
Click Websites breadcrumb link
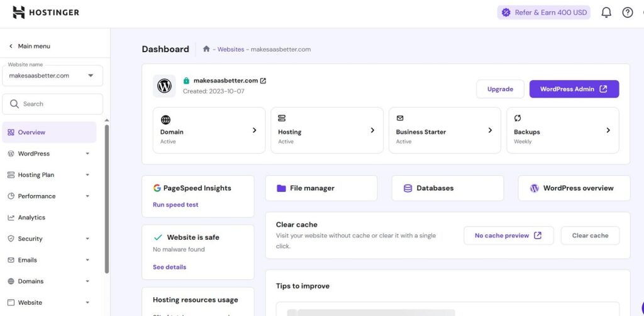(x=231, y=49)
